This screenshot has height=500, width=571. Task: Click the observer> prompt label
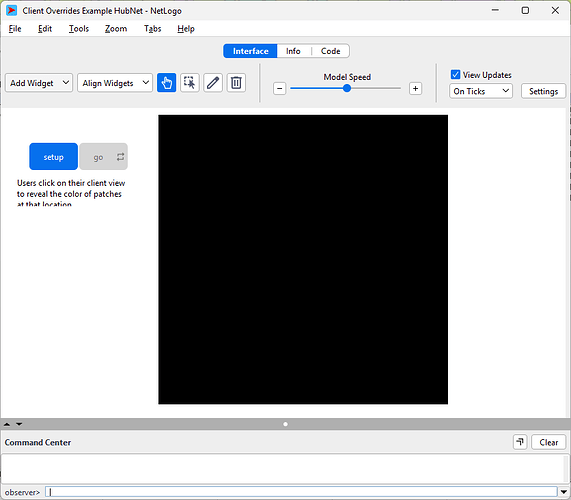click(22, 492)
